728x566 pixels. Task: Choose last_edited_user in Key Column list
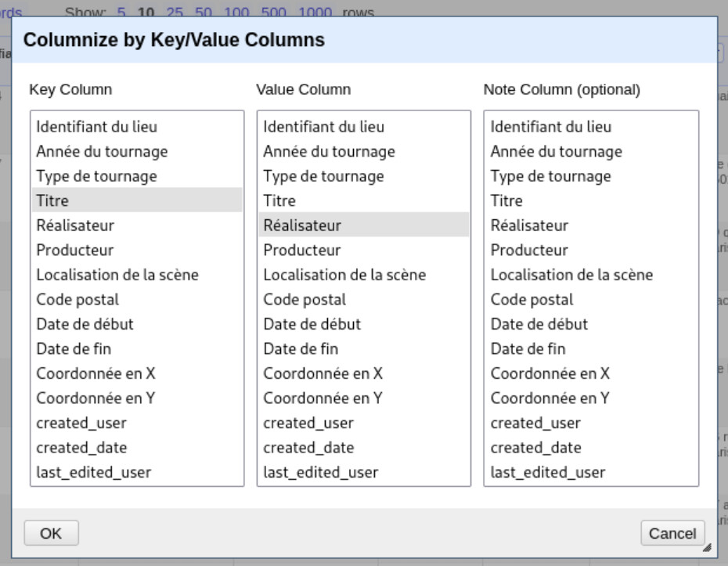(93, 472)
